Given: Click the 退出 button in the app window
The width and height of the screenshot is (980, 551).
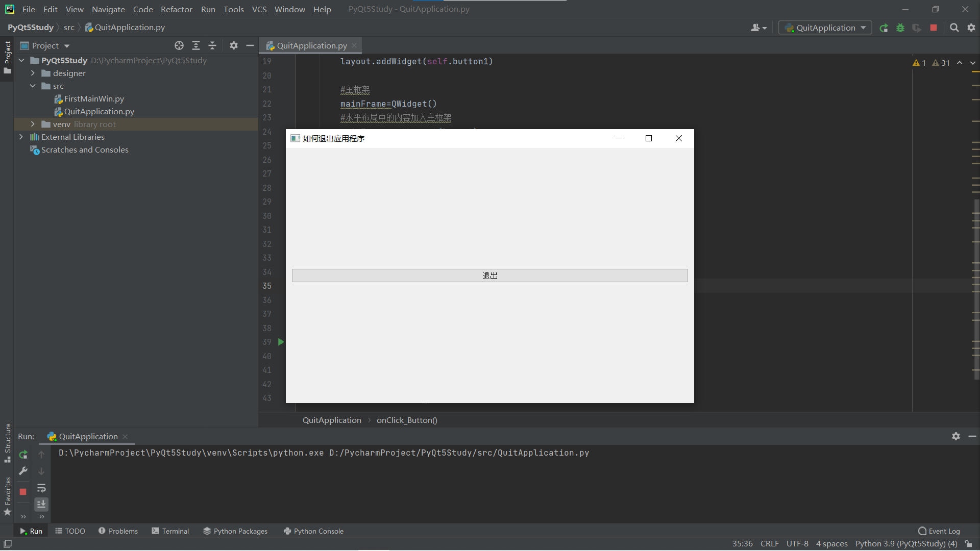Looking at the screenshot, I should (489, 275).
